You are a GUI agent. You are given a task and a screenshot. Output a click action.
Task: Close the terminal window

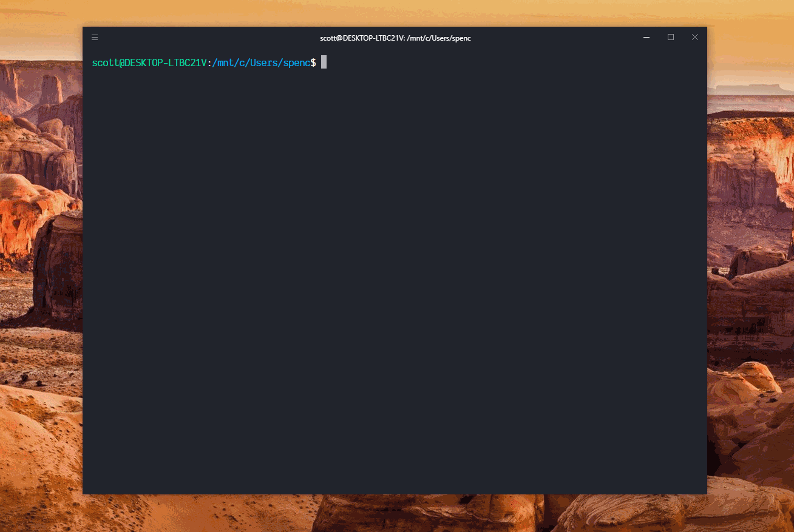tap(695, 38)
